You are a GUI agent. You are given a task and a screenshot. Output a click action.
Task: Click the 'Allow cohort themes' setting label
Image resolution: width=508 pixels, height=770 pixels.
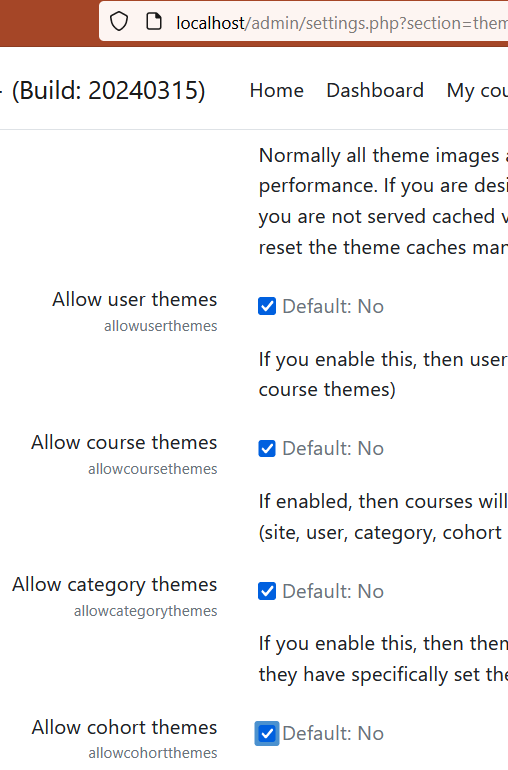point(124,727)
